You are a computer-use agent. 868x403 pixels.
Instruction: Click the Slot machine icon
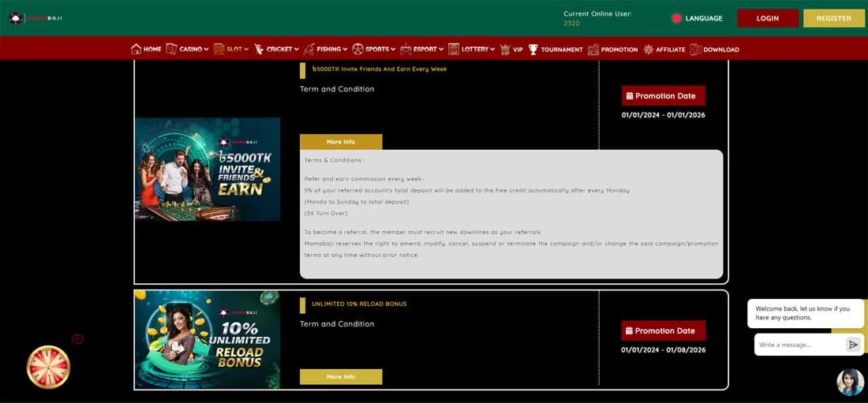(x=219, y=49)
